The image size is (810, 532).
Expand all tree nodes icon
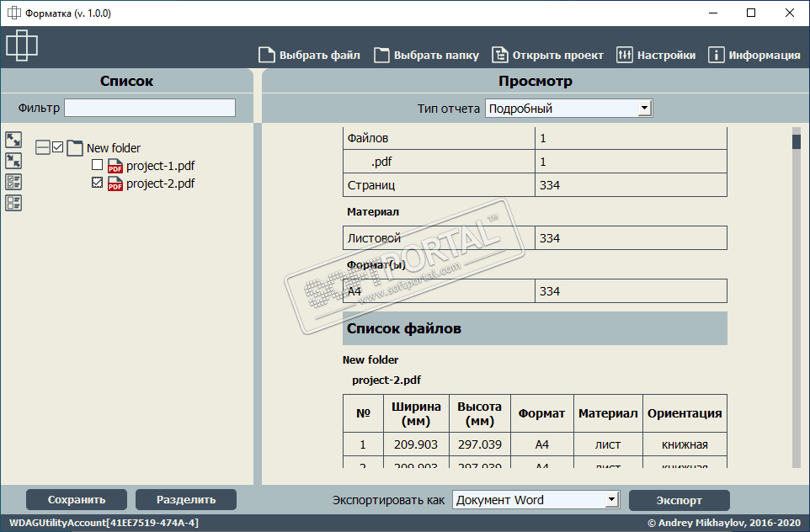click(x=13, y=140)
